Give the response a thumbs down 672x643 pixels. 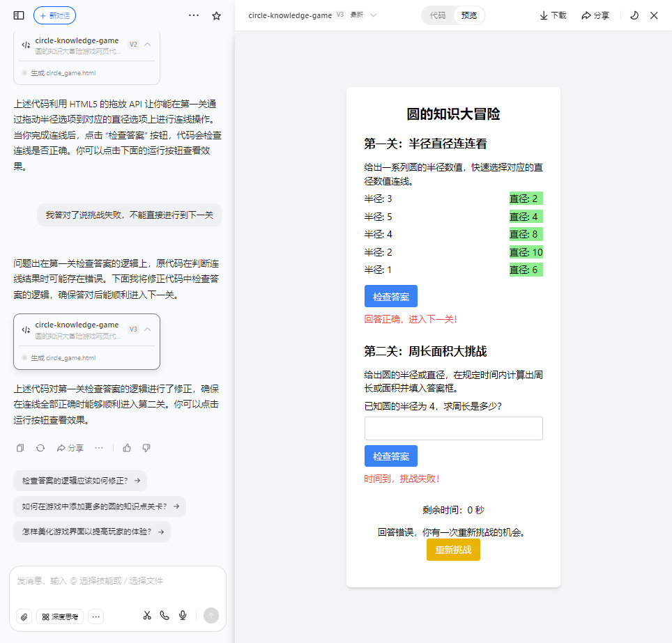pos(146,448)
